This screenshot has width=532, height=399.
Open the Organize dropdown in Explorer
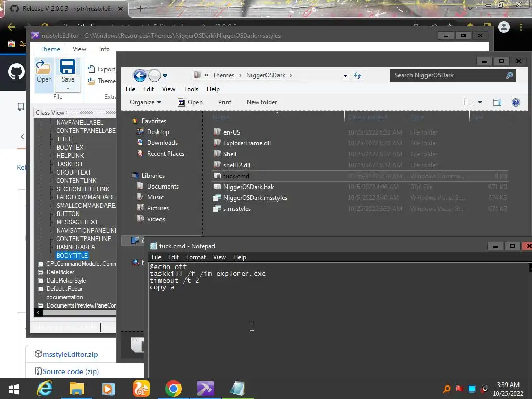coord(145,102)
